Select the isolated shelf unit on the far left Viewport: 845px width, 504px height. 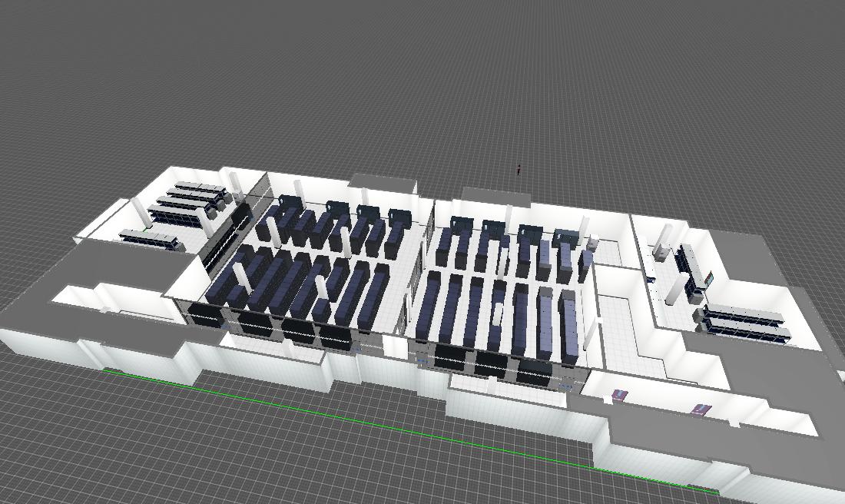click(146, 238)
